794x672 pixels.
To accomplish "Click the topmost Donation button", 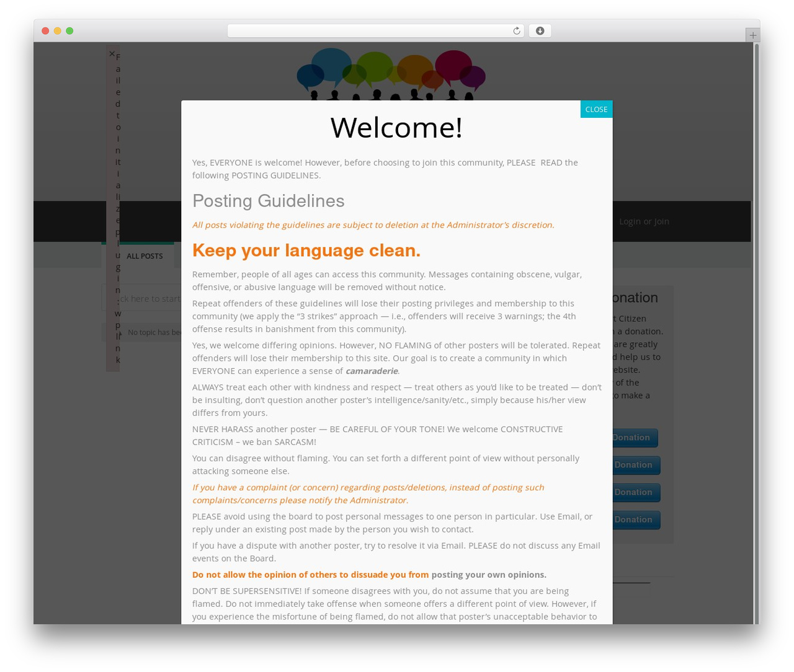I will [x=635, y=438].
